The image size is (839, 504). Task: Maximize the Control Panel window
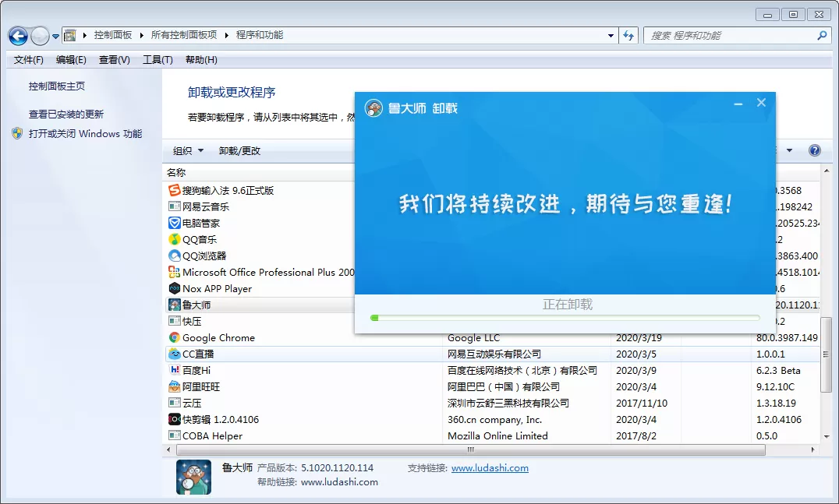click(793, 15)
